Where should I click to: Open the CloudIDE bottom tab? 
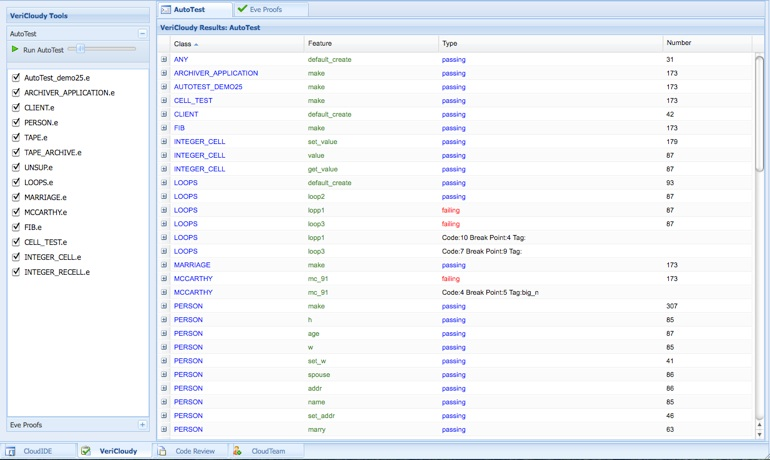point(38,451)
